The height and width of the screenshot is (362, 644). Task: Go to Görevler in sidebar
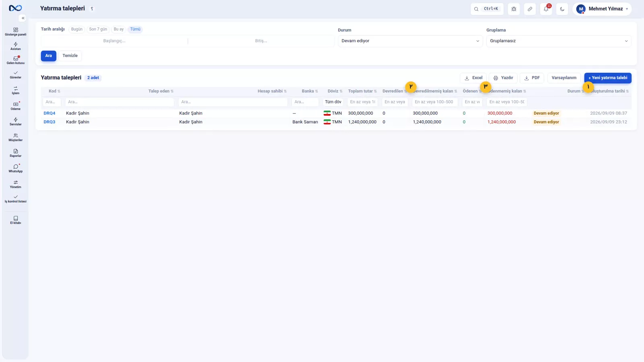(15, 75)
